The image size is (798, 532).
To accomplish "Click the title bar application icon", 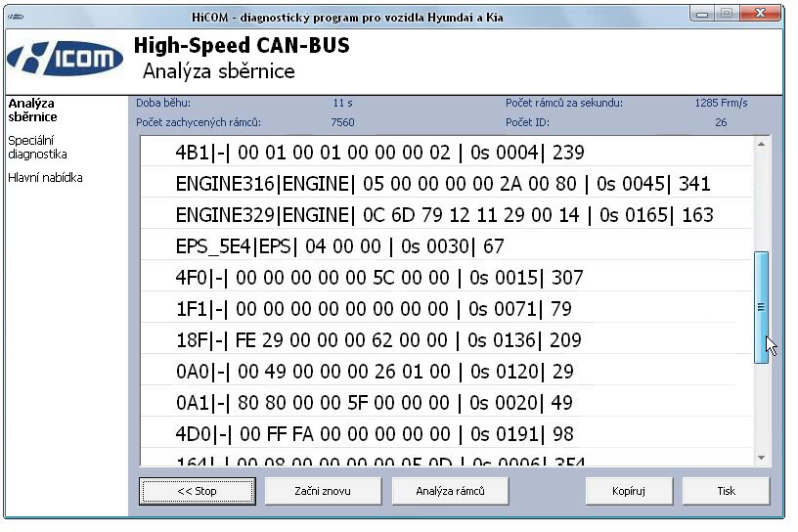I will [x=16, y=17].
